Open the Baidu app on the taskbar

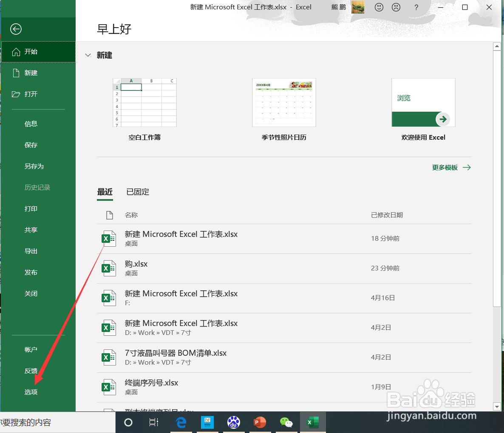[234, 422]
